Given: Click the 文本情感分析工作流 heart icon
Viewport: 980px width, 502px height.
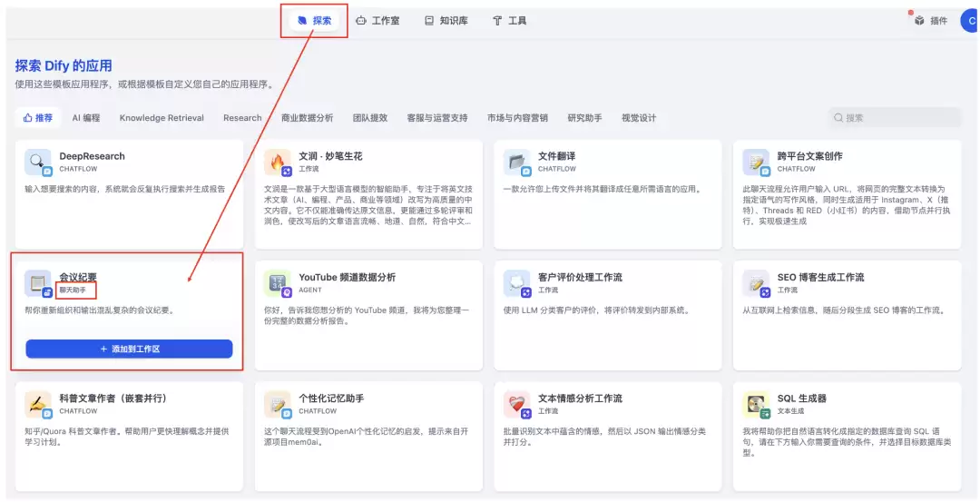Looking at the screenshot, I should pos(516,405).
